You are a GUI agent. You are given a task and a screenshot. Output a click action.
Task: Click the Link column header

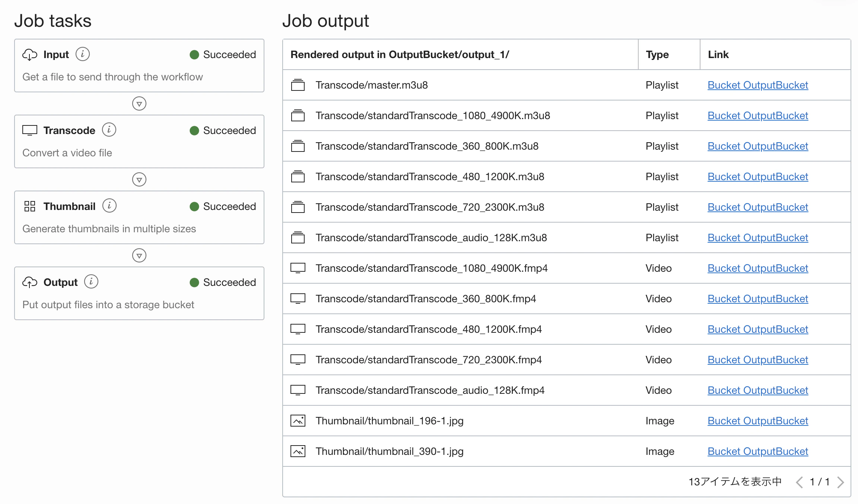coord(718,55)
